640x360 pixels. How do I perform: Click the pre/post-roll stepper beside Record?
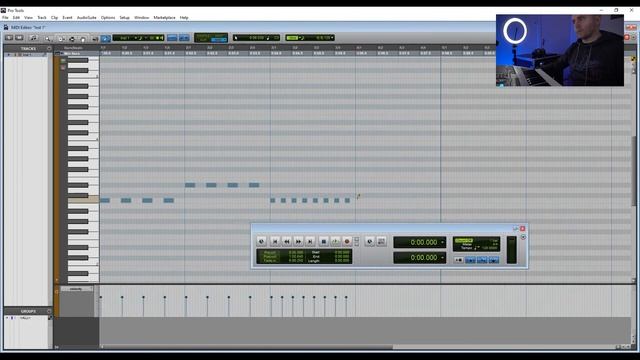[x=357, y=242]
